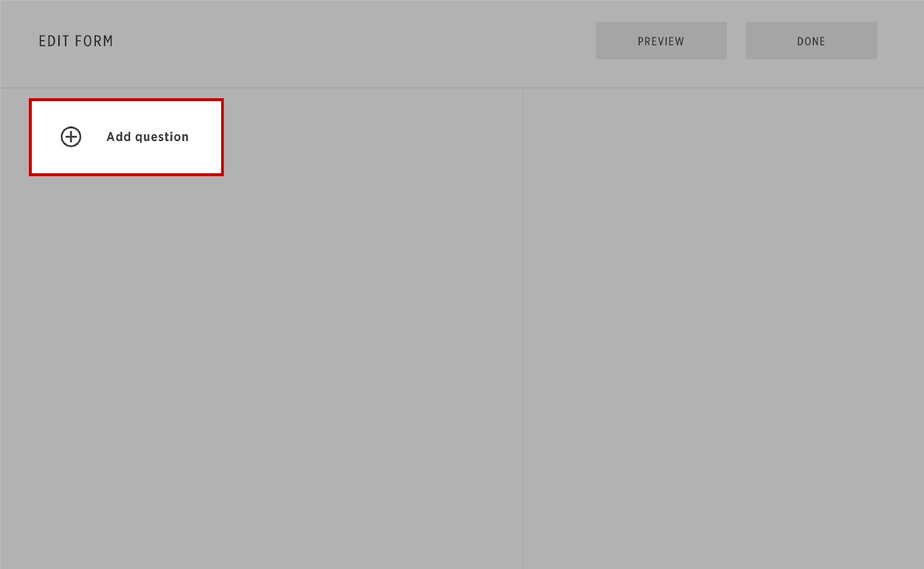Image resolution: width=924 pixels, height=569 pixels.
Task: Click the vertical divider between panes
Action: (523, 328)
